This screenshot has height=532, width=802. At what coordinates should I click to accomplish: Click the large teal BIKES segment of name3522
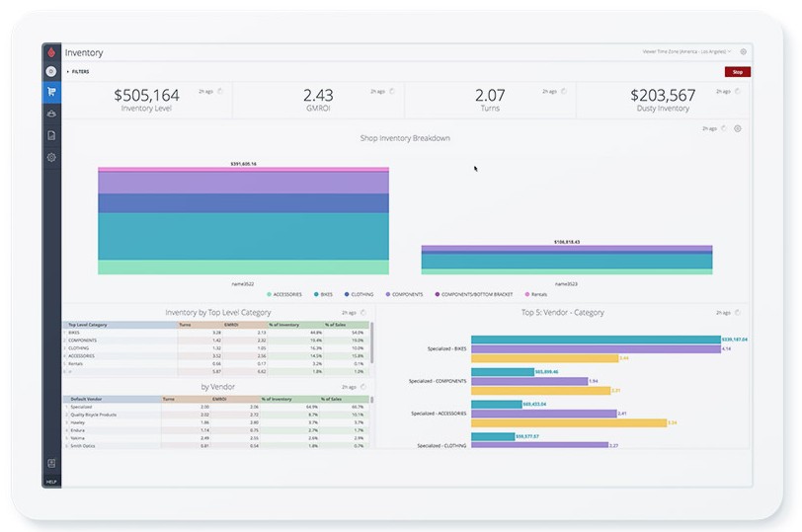[x=243, y=237]
